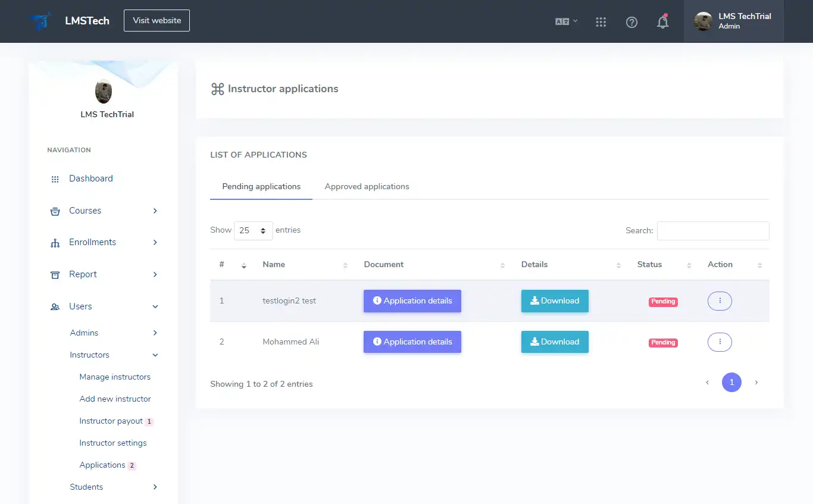The image size is (813, 504).
Task: Click the Courses icon in the navigation
Action: pos(54,211)
